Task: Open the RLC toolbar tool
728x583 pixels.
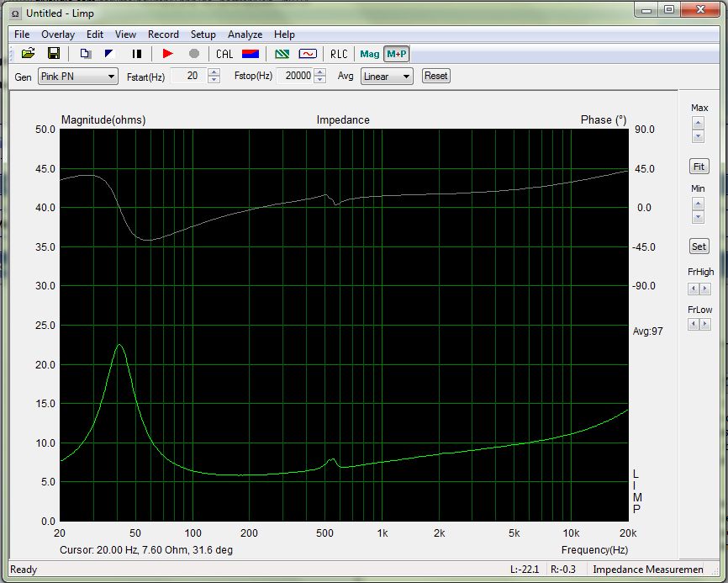Action: click(x=339, y=54)
